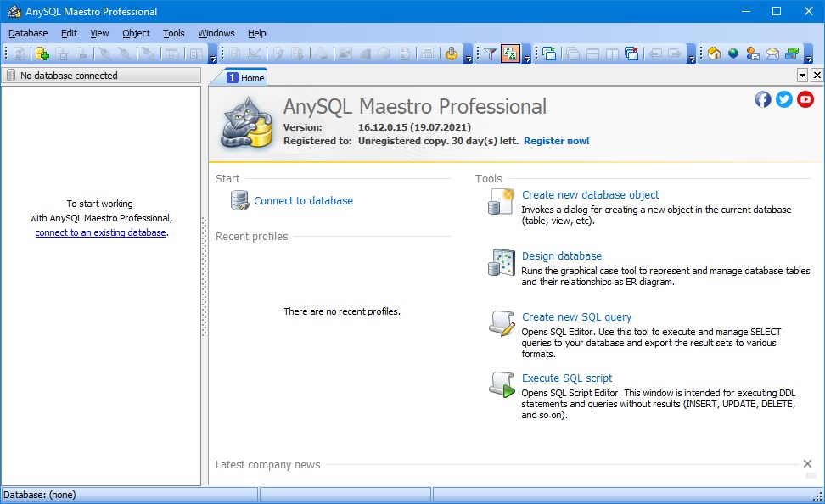Expand the rightmost toolbar options arrow
Image resolution: width=825 pixels, height=504 pixels.
point(809,59)
